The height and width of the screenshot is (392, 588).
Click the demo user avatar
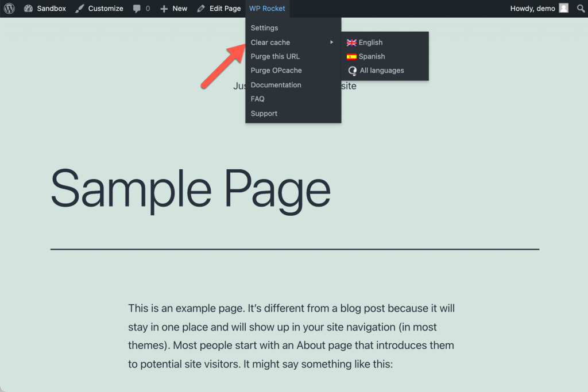[564, 8]
